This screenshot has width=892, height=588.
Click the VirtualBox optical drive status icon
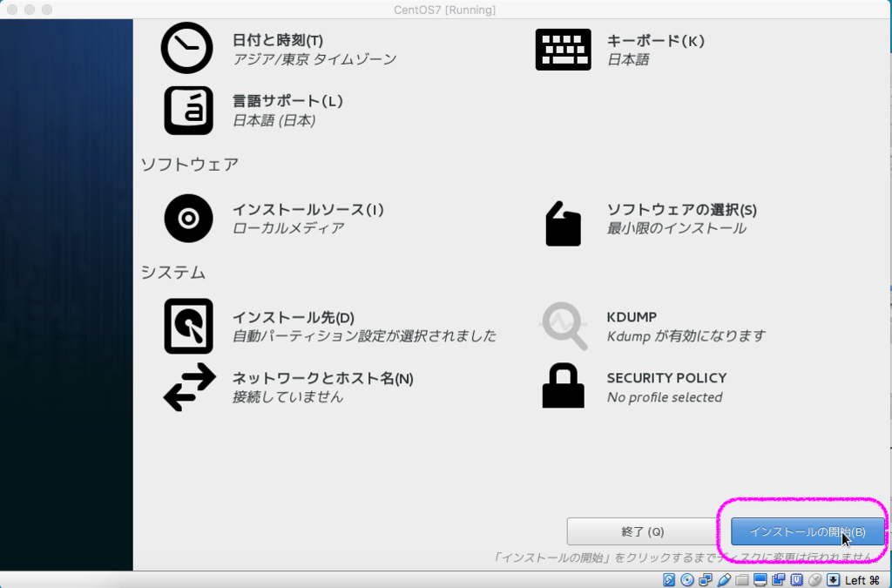point(687,579)
